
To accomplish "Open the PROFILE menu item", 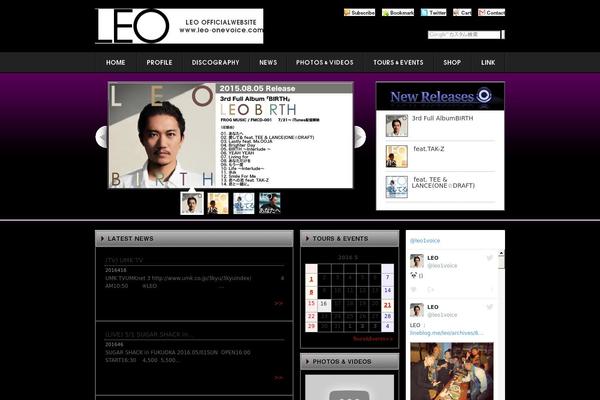I will point(159,62).
